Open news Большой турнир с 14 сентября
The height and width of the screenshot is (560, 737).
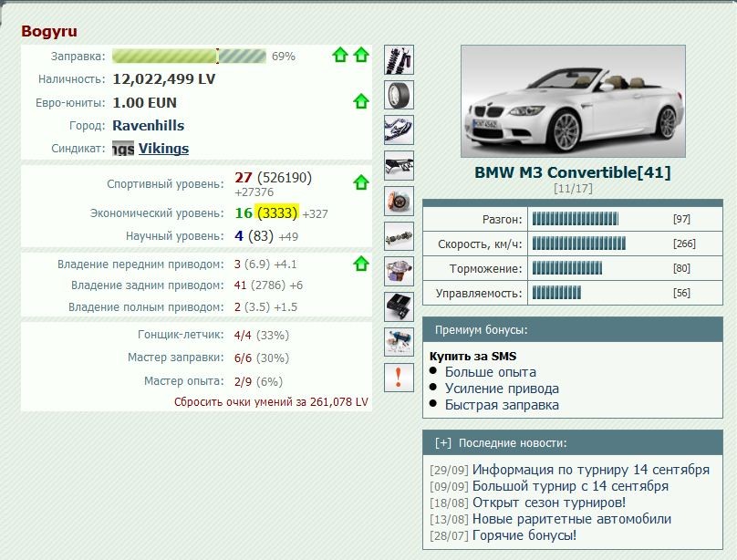pos(570,486)
